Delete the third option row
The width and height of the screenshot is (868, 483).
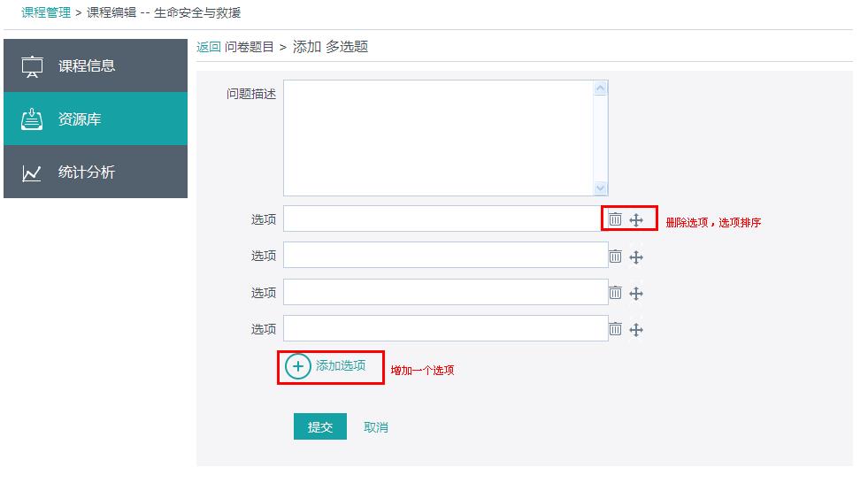coord(615,293)
